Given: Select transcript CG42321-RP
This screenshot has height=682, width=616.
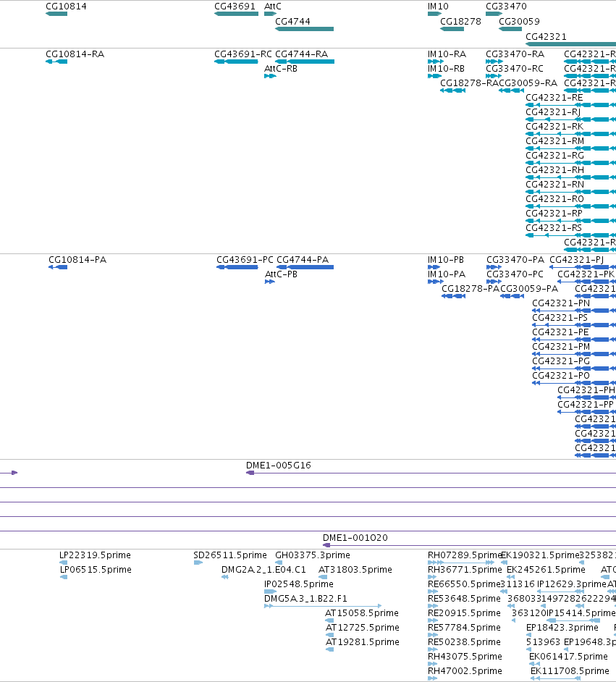Looking at the screenshot, I should click(x=571, y=221).
